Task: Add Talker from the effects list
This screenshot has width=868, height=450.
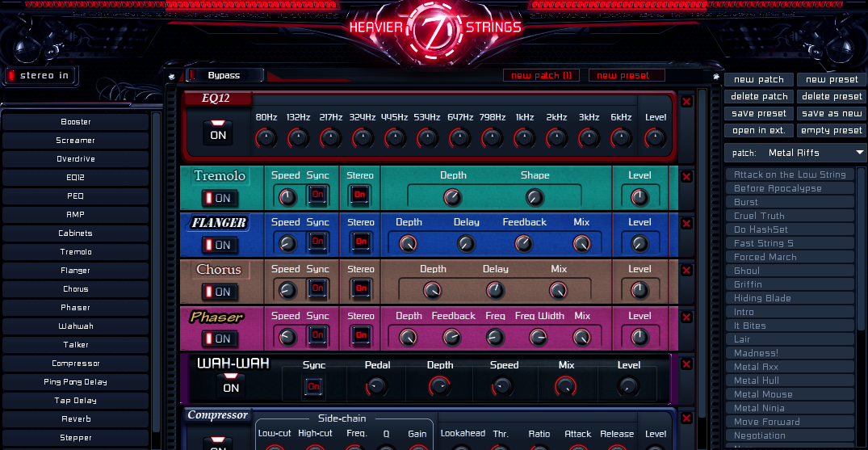Action: [x=76, y=345]
